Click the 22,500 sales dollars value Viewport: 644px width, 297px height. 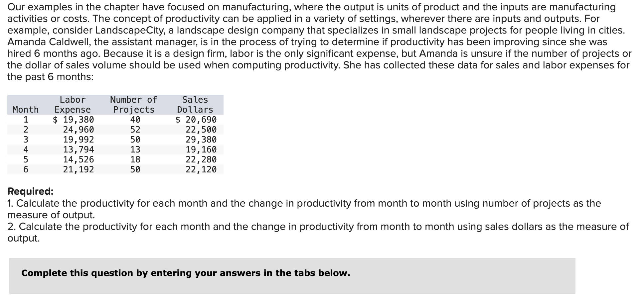pyautogui.click(x=201, y=130)
